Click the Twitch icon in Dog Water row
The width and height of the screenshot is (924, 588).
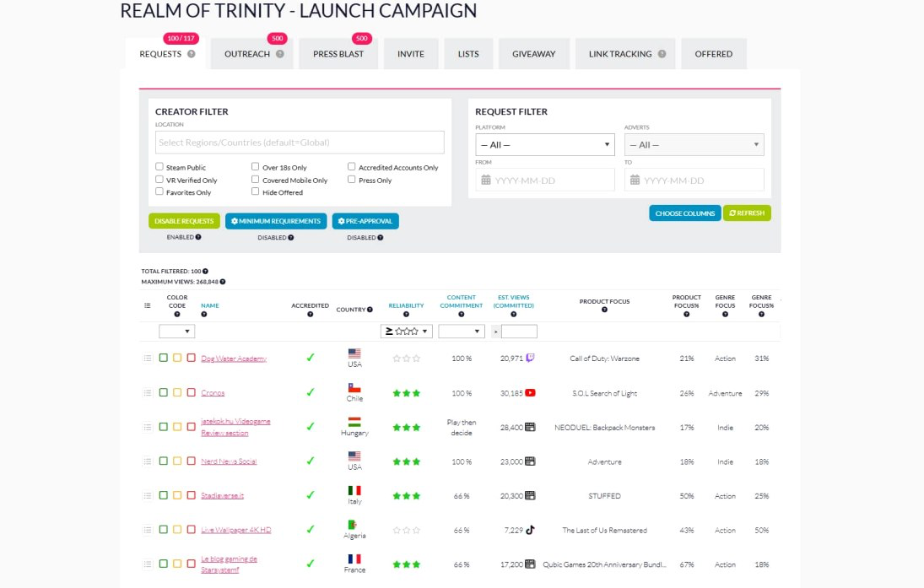tap(531, 358)
